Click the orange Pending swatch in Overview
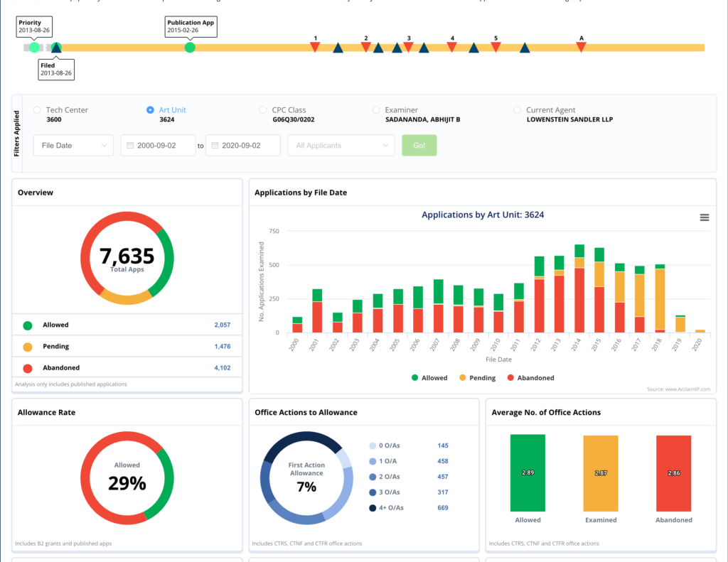728x562 pixels. (28, 347)
